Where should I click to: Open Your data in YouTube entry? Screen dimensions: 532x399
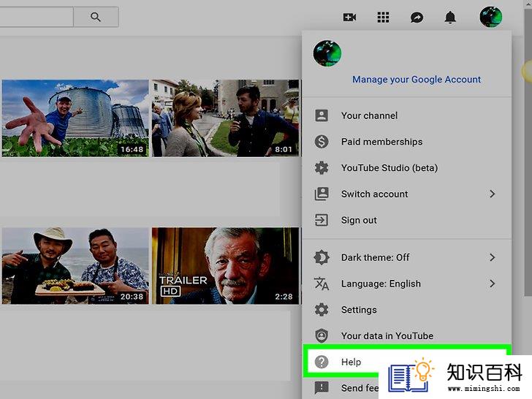coord(406,335)
